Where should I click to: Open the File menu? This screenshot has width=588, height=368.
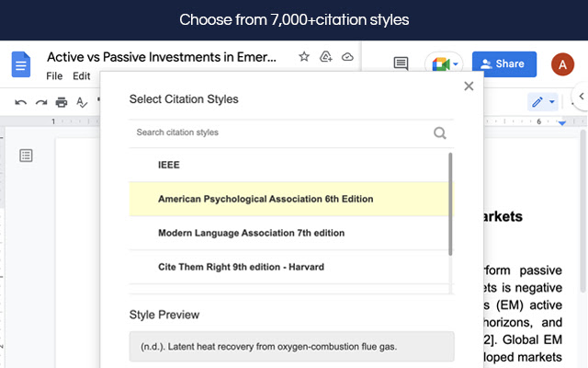pyautogui.click(x=54, y=76)
